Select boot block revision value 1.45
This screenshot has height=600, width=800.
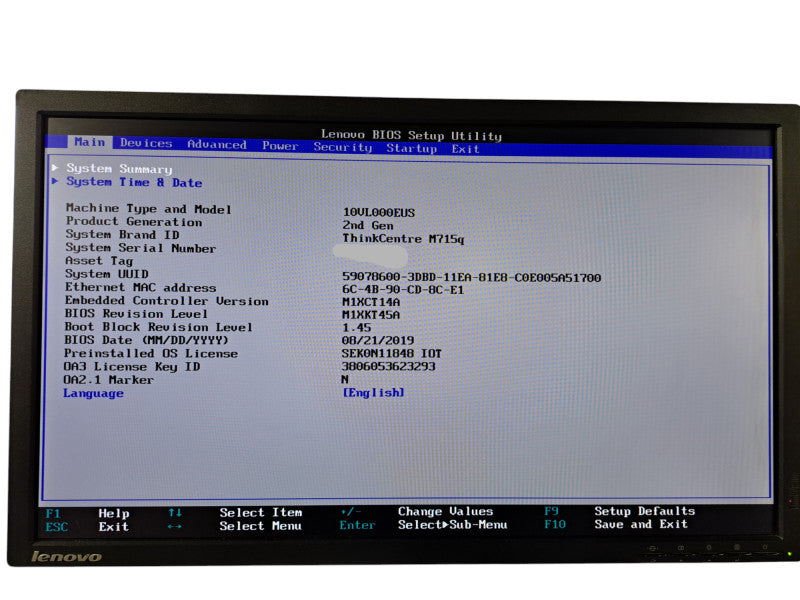[x=356, y=328]
